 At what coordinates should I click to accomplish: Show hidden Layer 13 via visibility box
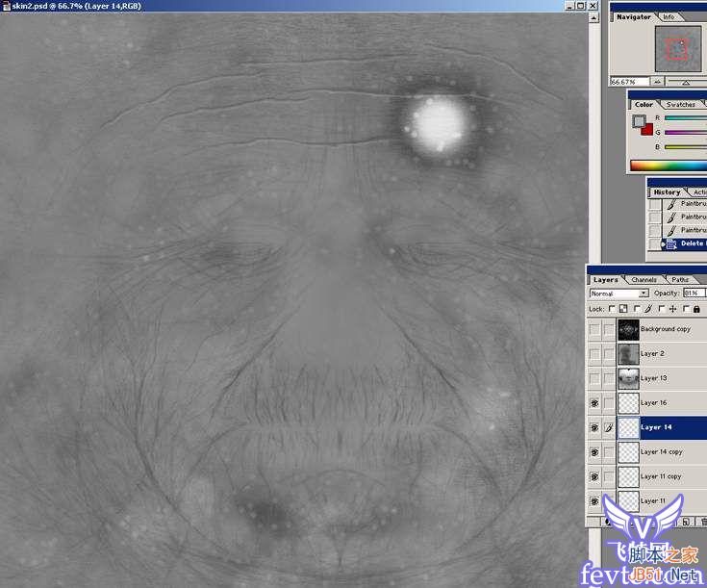coord(594,378)
